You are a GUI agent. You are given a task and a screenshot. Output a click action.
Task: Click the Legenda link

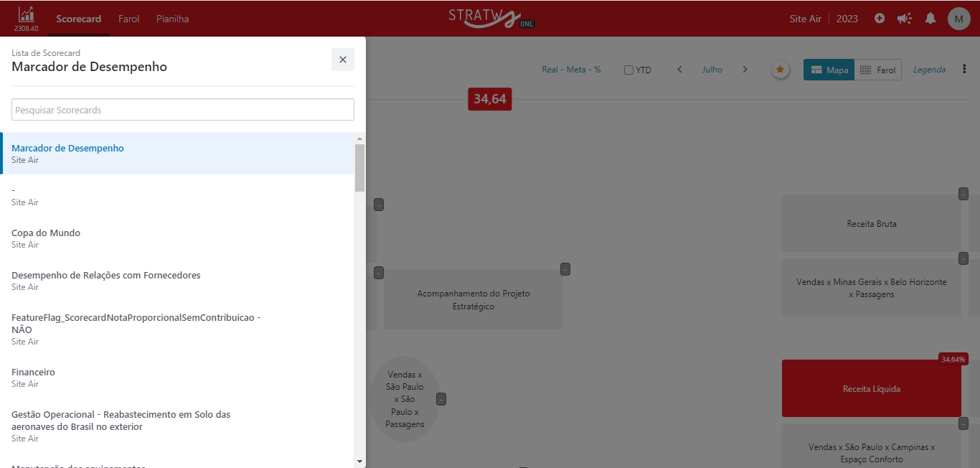(929, 70)
